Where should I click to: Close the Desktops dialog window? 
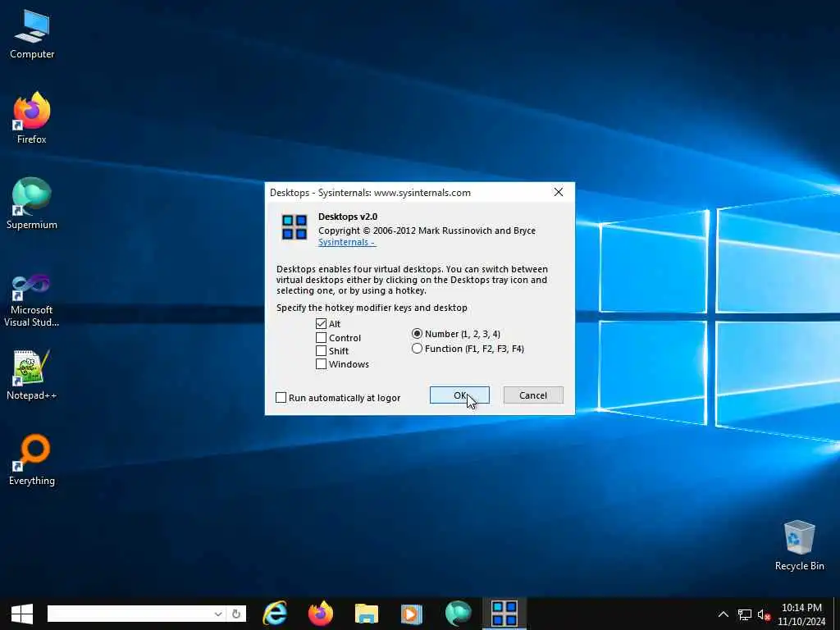(x=558, y=192)
